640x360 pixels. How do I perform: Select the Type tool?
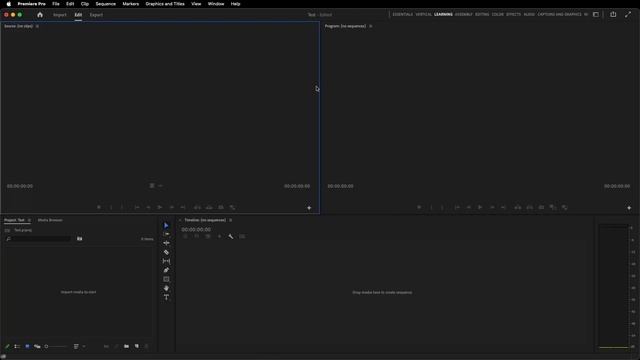point(166,297)
